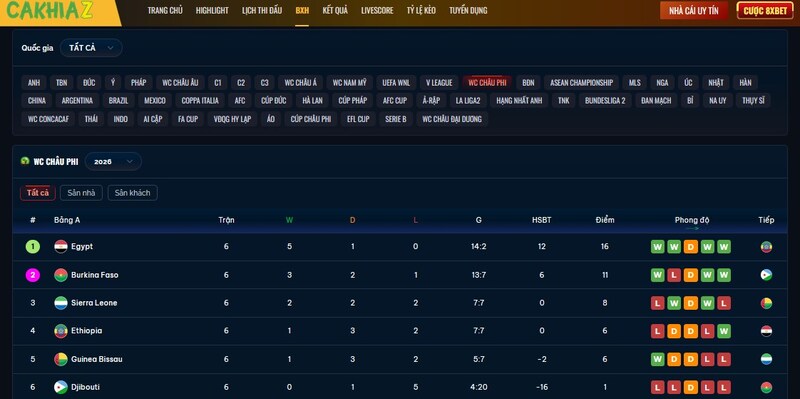The width and height of the screenshot is (800, 399).
Task: Open Tuyển dụng nav item
Action: point(468,10)
